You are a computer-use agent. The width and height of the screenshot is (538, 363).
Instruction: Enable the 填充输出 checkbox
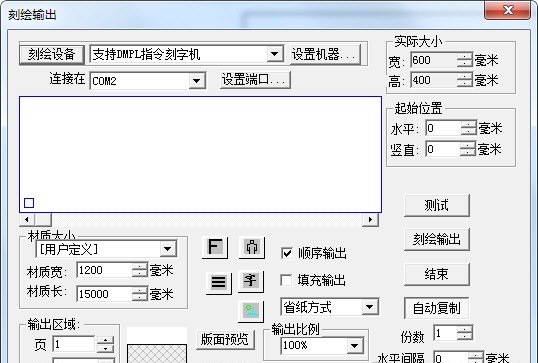tap(286, 280)
